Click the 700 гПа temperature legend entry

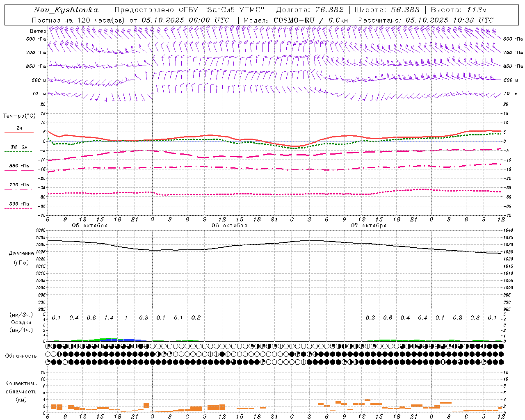[19, 185]
